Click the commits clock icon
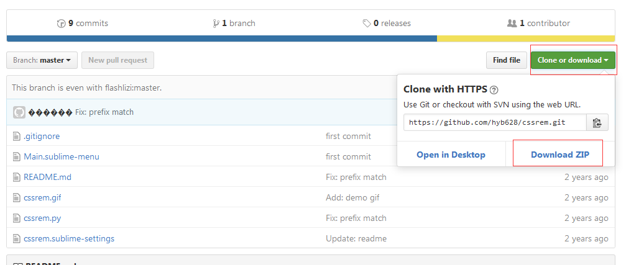Viewport: 644px width, 265px height. point(61,24)
